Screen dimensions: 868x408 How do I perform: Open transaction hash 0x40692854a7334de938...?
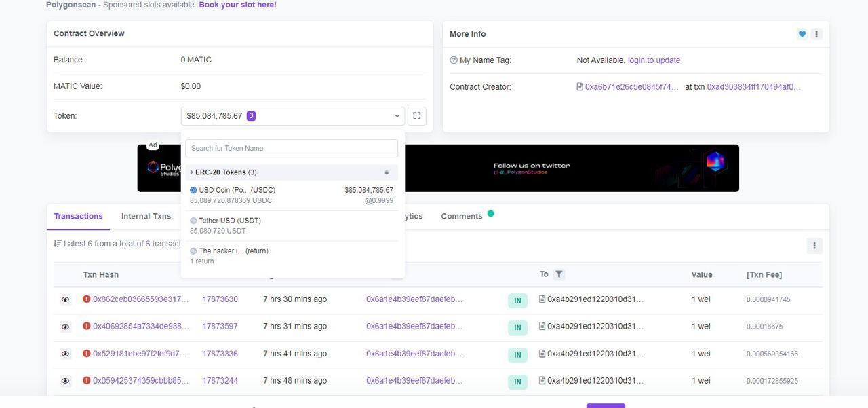pos(141,327)
